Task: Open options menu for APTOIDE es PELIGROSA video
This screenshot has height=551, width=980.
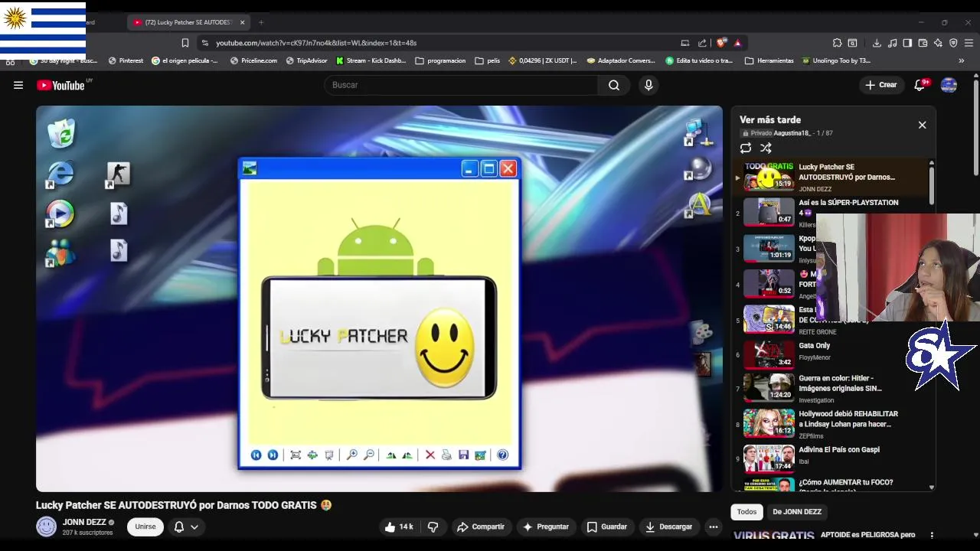Action: tap(932, 535)
